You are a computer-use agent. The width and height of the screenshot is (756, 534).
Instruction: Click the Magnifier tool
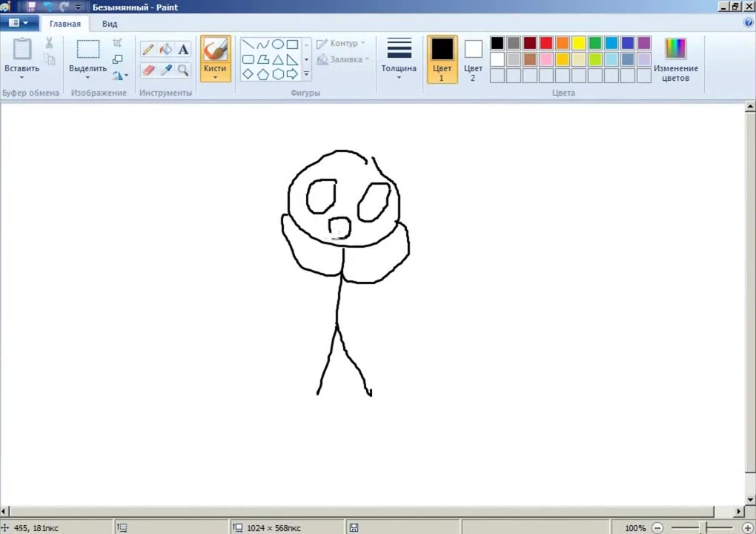coord(183,70)
